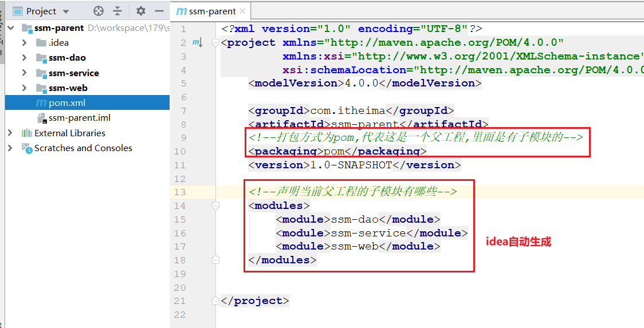
Task: Fold the modules block on line 14
Action: [215, 206]
